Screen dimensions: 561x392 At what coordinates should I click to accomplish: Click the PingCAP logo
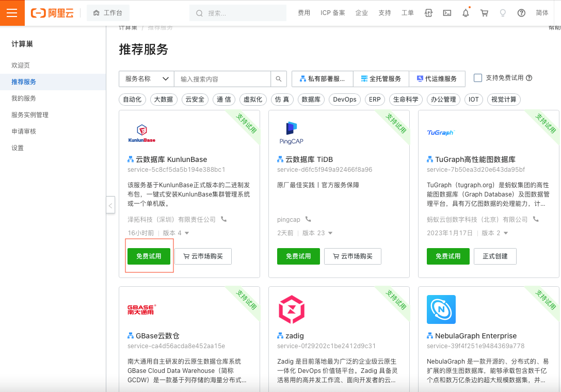tap(291, 133)
